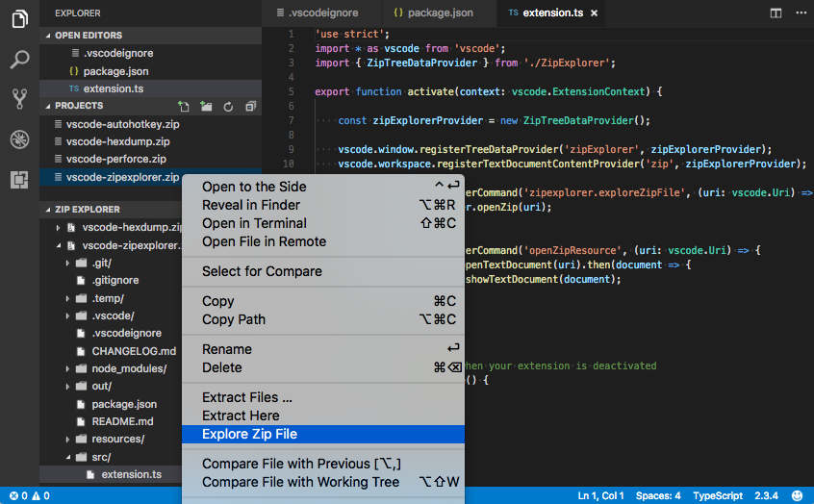Change language mode TypeScript in status bar
Image resolution: width=814 pixels, height=504 pixels.
point(718,495)
